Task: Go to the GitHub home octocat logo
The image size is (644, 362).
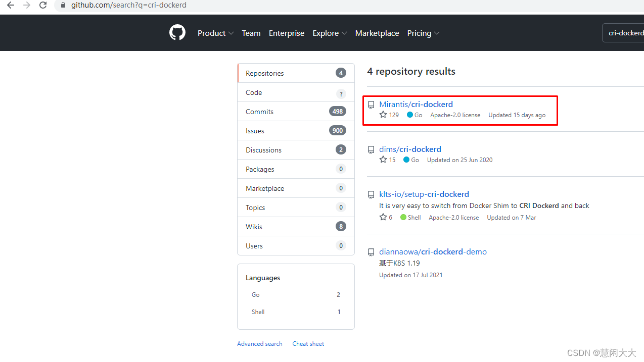Action: pos(177,33)
